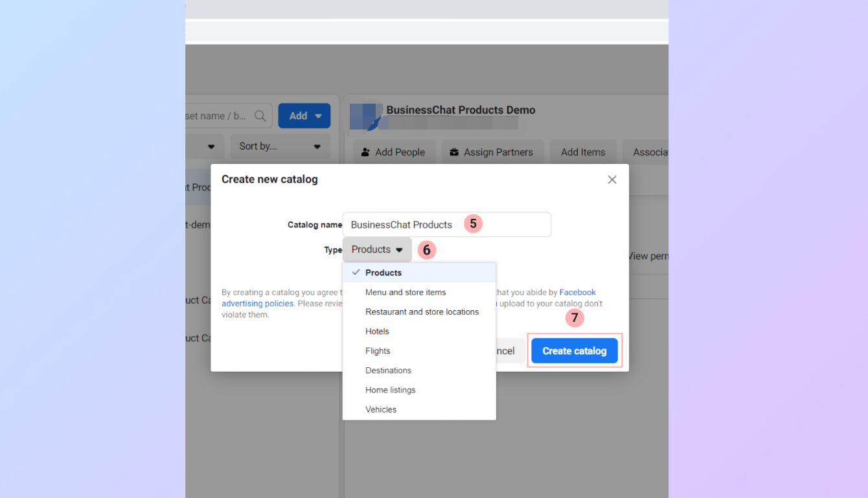This screenshot has width=868, height=498.
Task: Pick Hotels from the type list
Action: pos(419,331)
